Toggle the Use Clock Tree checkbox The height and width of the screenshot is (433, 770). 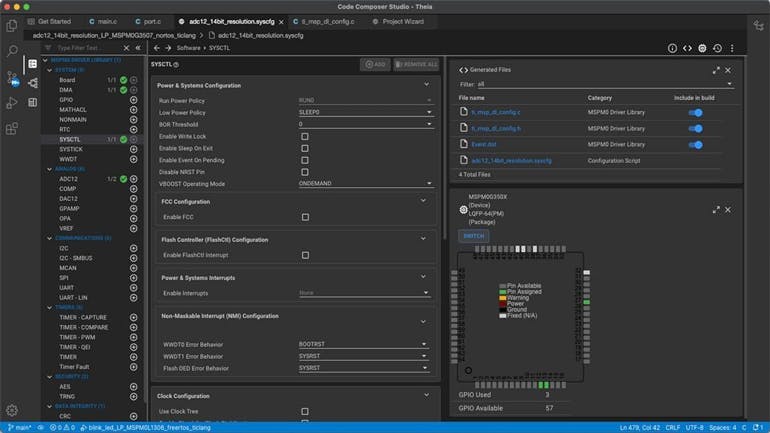305,411
